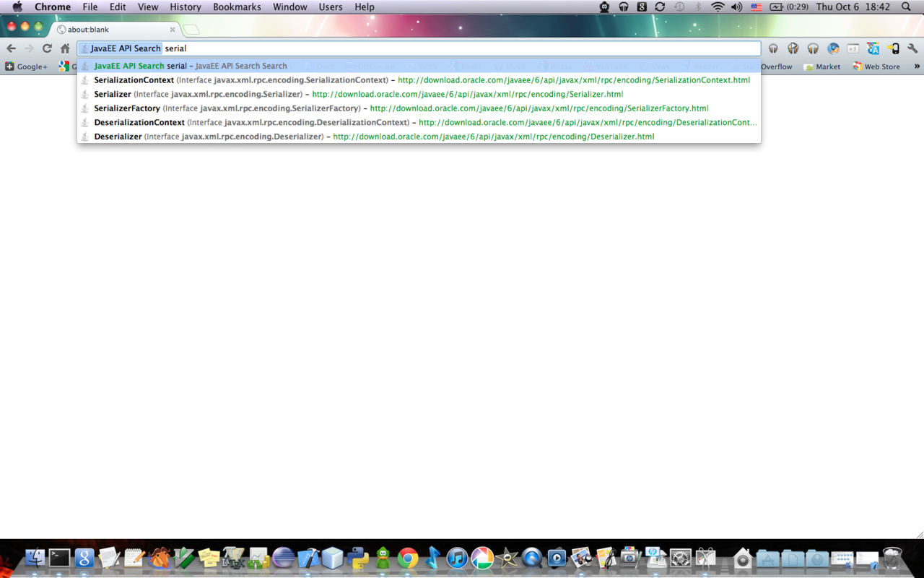This screenshot has height=578, width=924.
Task: Click the forward navigation arrow
Action: [x=29, y=48]
